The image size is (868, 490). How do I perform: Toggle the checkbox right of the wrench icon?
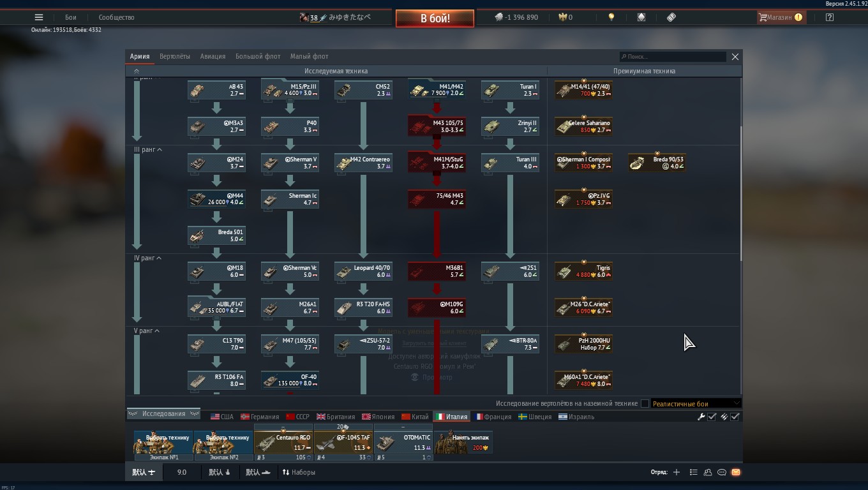click(x=712, y=417)
